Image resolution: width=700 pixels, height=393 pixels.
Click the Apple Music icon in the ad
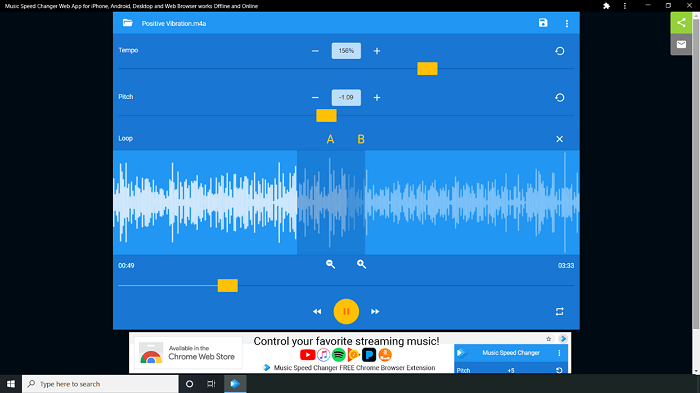pos(324,355)
